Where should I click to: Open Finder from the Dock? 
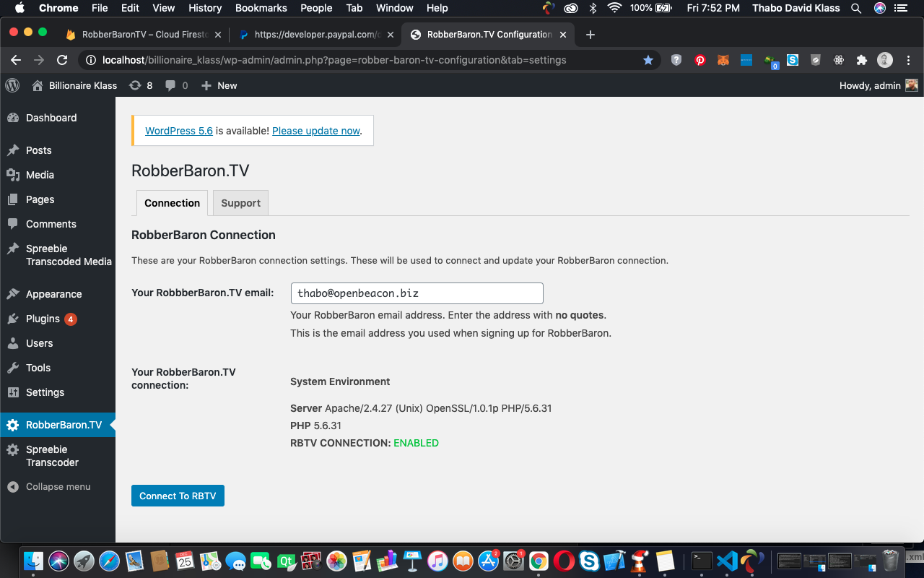pyautogui.click(x=33, y=561)
